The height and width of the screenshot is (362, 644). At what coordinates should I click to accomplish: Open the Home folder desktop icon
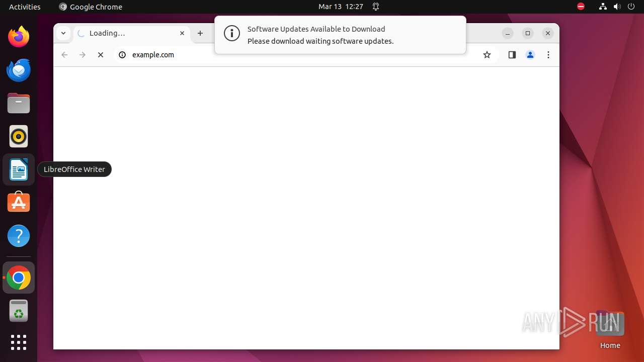pyautogui.click(x=610, y=329)
